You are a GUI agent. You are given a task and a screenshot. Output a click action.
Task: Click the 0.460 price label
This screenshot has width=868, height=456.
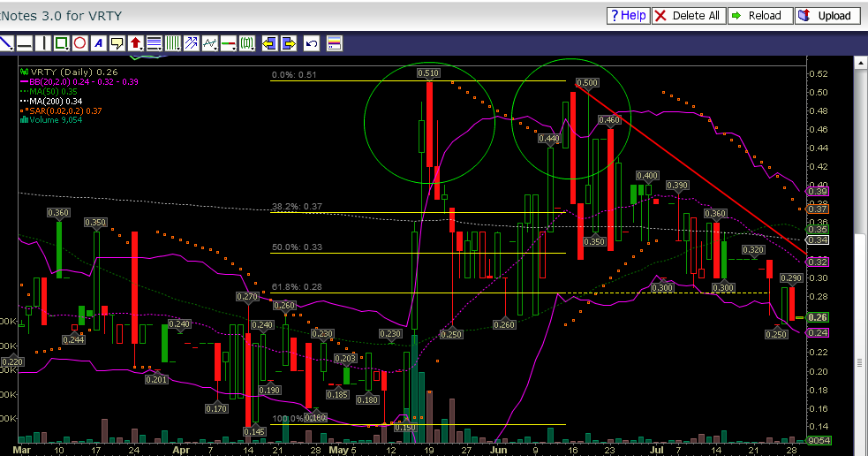pos(609,119)
